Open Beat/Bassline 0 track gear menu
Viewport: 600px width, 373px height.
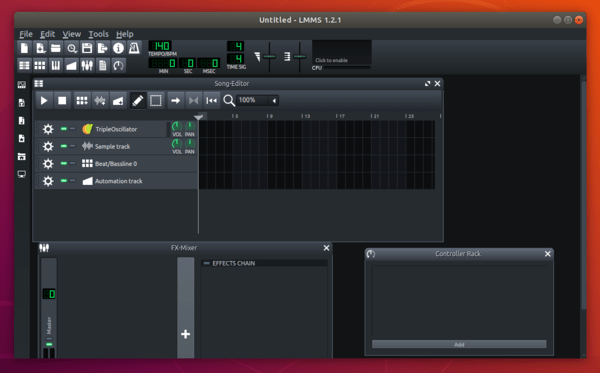(x=48, y=164)
